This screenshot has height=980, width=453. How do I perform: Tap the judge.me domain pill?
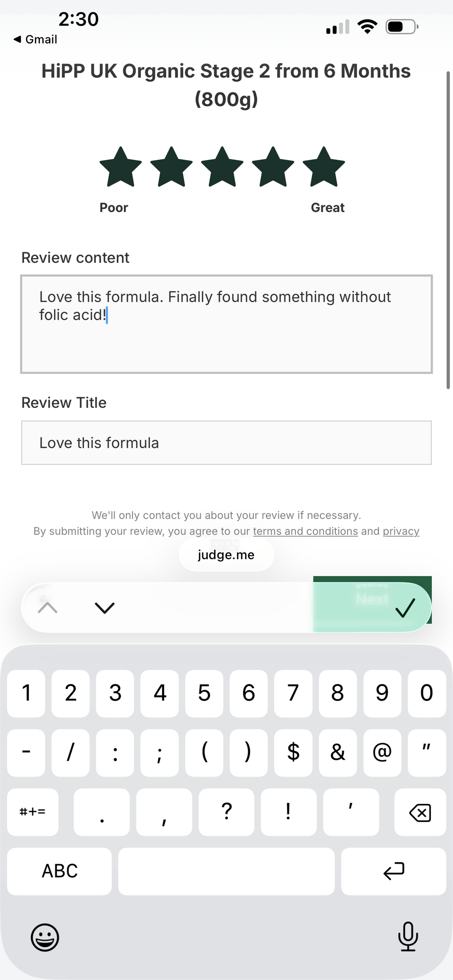[x=226, y=555]
